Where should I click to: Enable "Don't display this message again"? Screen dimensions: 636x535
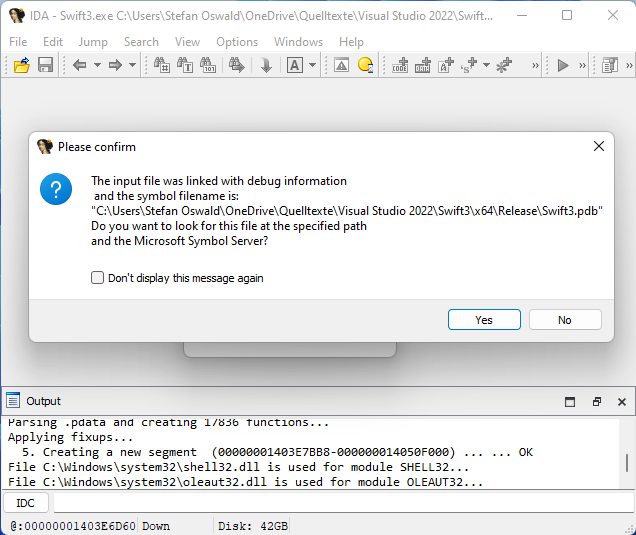point(98,278)
